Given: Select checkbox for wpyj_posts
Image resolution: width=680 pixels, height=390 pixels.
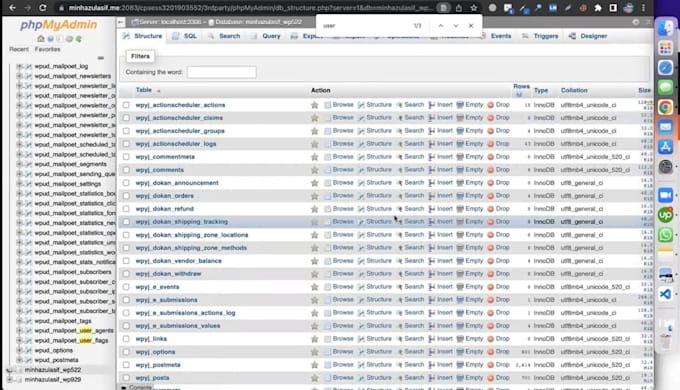Looking at the screenshot, I should tap(126, 378).
